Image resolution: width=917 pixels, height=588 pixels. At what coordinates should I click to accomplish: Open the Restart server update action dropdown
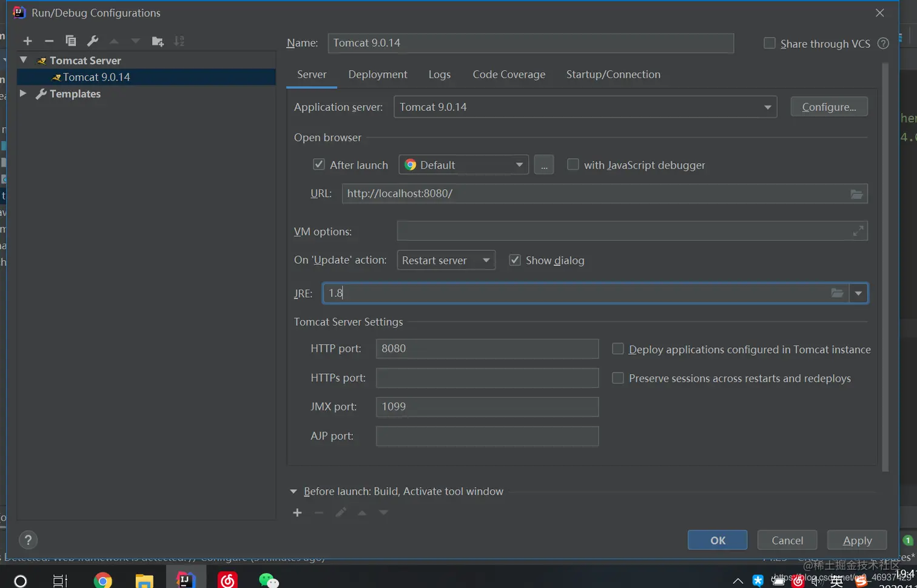446,260
